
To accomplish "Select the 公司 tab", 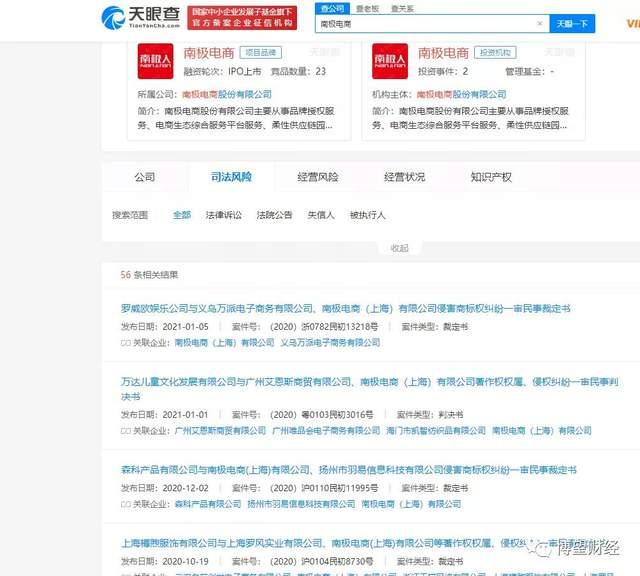I will pyautogui.click(x=144, y=177).
